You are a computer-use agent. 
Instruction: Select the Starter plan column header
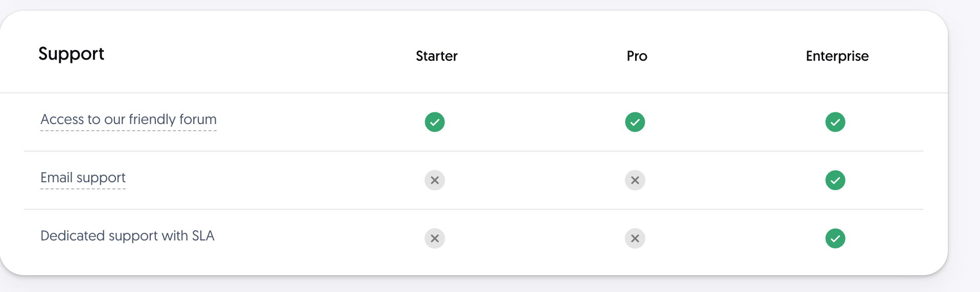pos(436,56)
